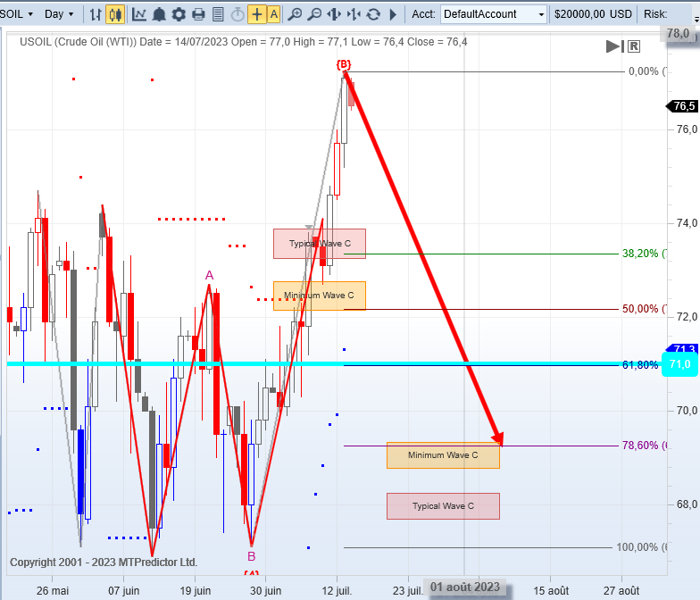
Task: Click the 61,80% retracement label
Action: click(640, 365)
